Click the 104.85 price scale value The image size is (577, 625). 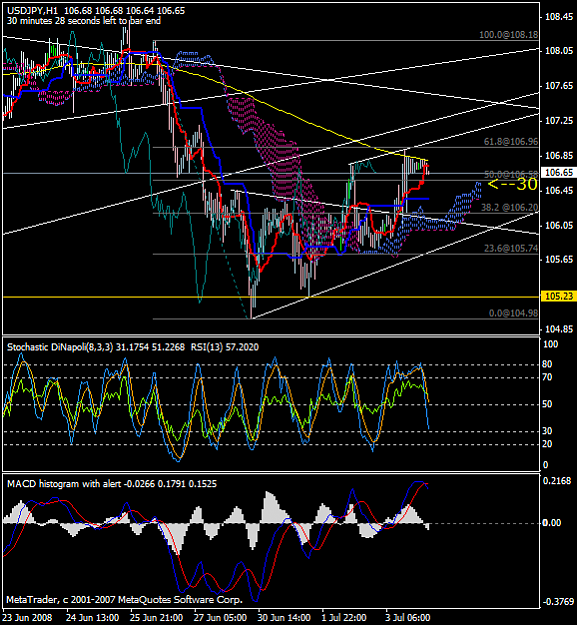[559, 329]
